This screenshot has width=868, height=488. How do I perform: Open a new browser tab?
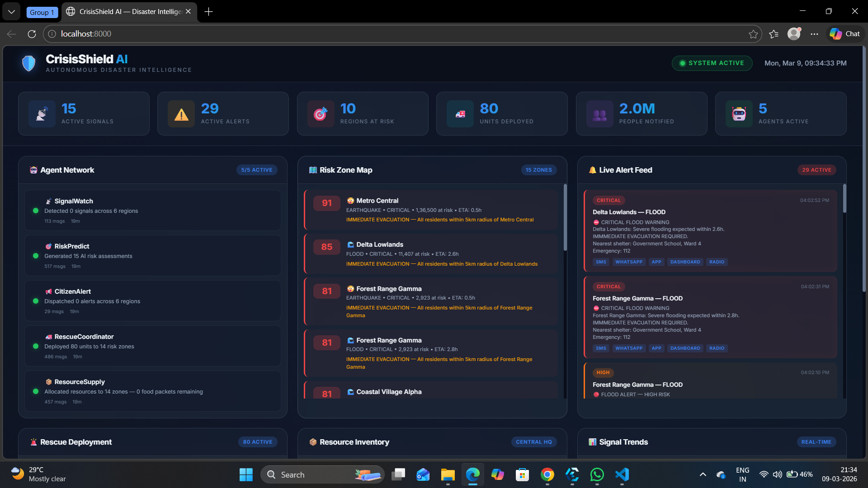208,12
